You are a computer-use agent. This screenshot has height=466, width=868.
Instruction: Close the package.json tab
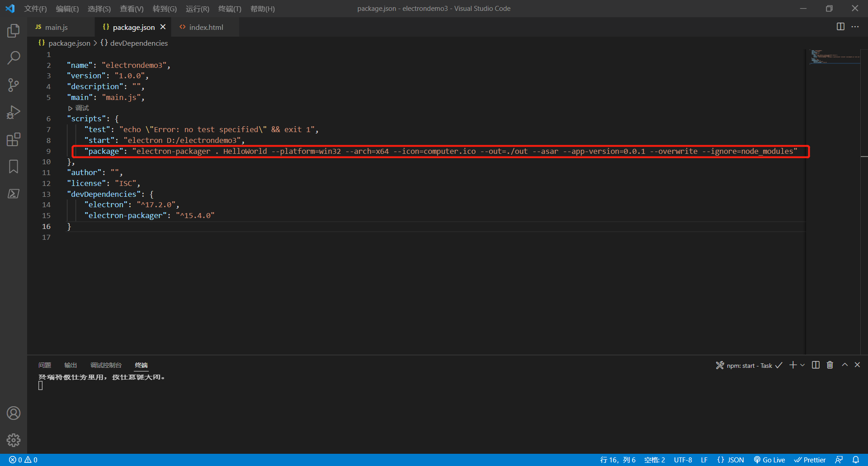pos(163,27)
